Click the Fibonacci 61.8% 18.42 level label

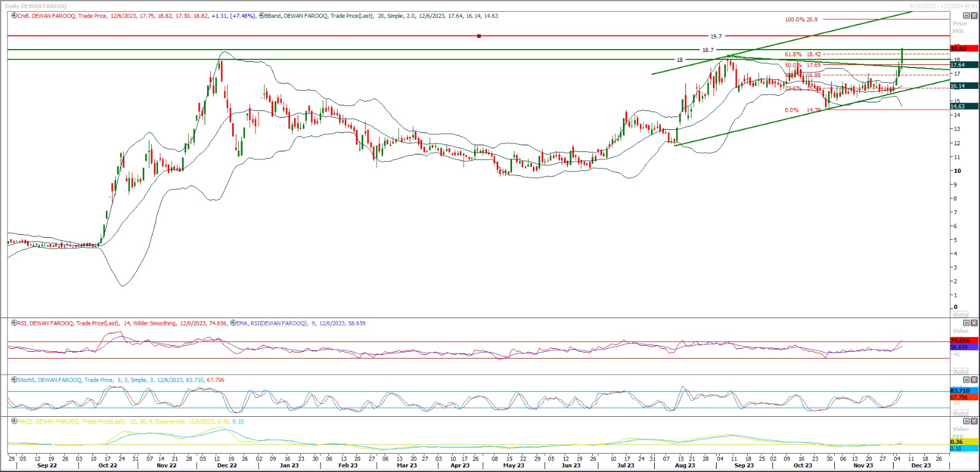803,55
